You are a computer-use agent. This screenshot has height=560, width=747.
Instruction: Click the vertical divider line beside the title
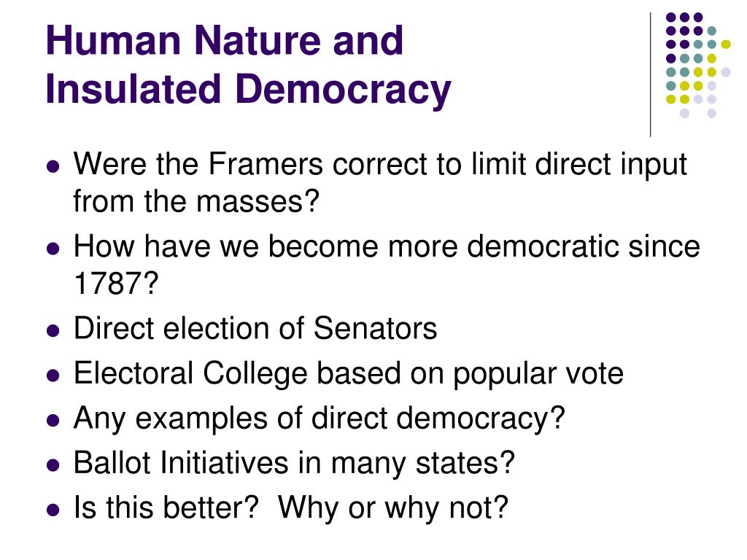pyautogui.click(x=650, y=75)
